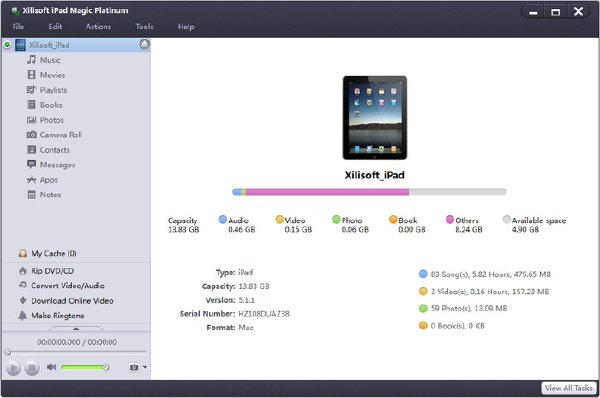Screen dimensions: 600x398
Task: Click the playback seek bar
Action: coord(76,352)
